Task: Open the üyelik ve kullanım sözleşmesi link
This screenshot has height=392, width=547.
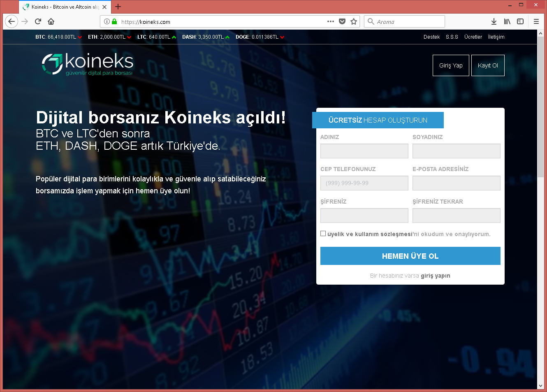Action: click(370, 234)
